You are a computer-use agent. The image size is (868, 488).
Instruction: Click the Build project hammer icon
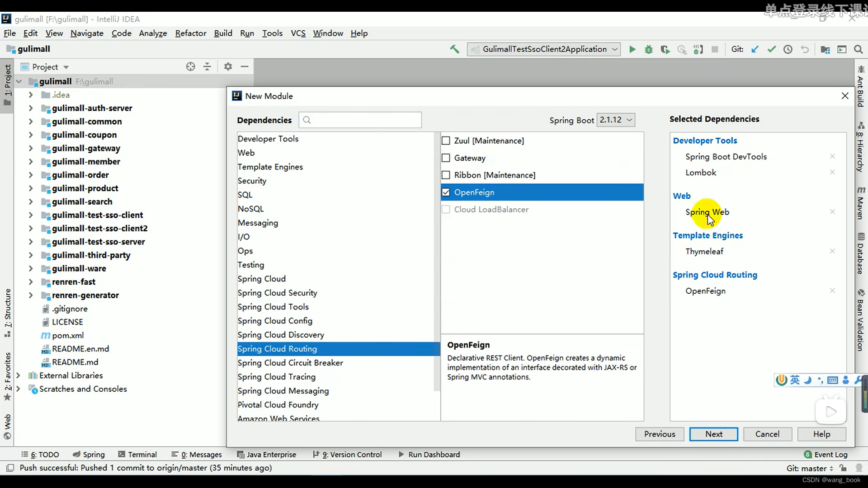[x=454, y=49]
